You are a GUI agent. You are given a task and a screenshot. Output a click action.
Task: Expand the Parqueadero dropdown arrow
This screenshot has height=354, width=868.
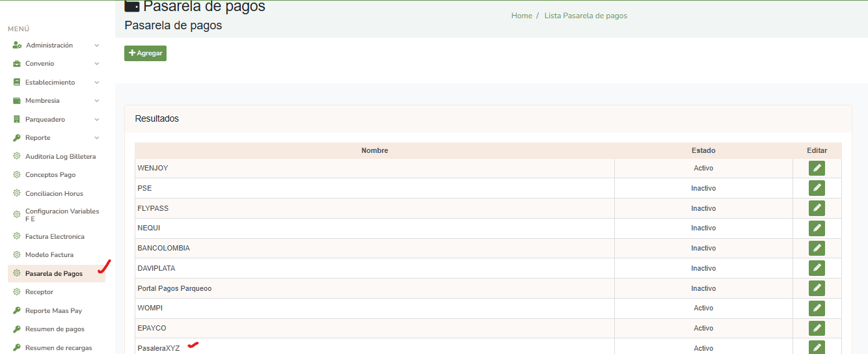pos(96,120)
